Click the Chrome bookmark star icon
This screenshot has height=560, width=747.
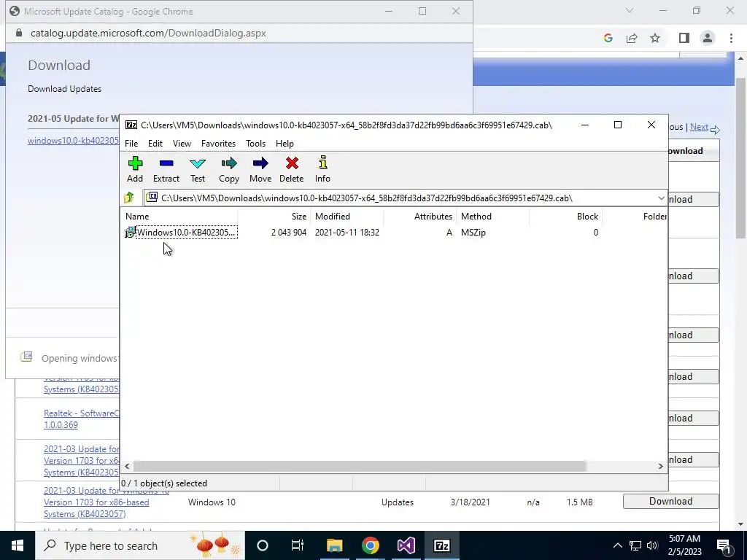click(655, 38)
